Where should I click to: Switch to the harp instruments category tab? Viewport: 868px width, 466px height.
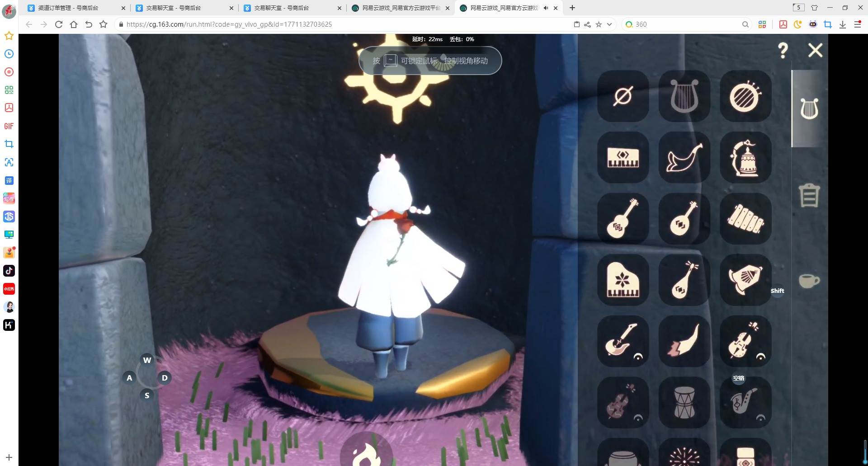pyautogui.click(x=809, y=109)
